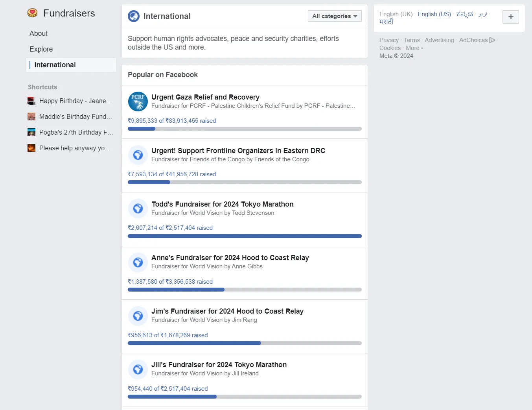
Task: Open the All categories dropdown
Action: (x=335, y=16)
